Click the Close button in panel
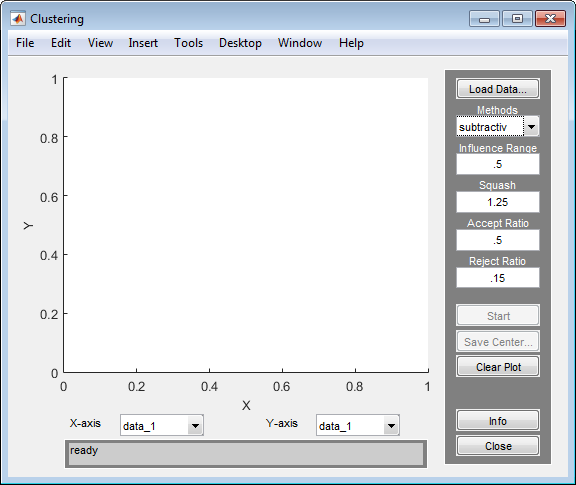This screenshot has height=485, width=576. [498, 446]
